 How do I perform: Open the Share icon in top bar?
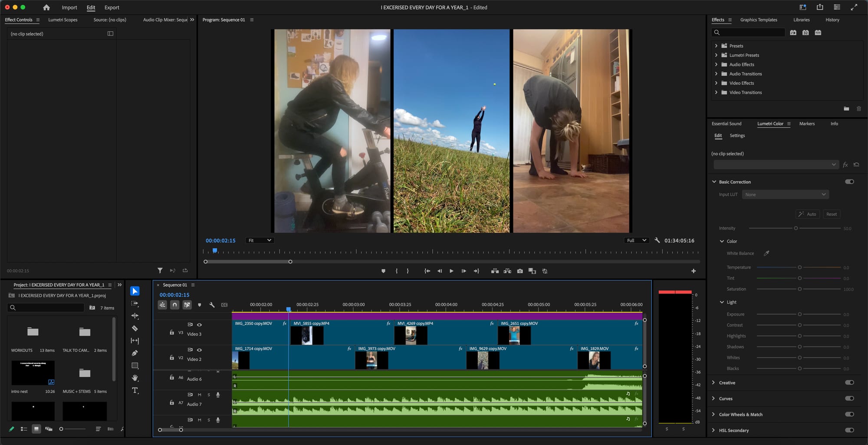[820, 7]
